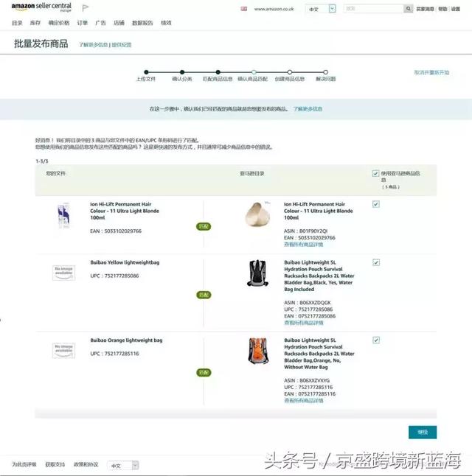Screen dimensions: 472x476
Task: Toggle checkbox for Buibao Orange backpack row
Action: (x=376, y=340)
